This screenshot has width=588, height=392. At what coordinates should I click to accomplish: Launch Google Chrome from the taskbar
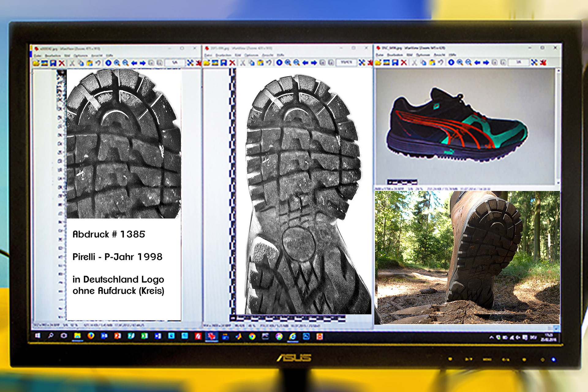coord(252,337)
